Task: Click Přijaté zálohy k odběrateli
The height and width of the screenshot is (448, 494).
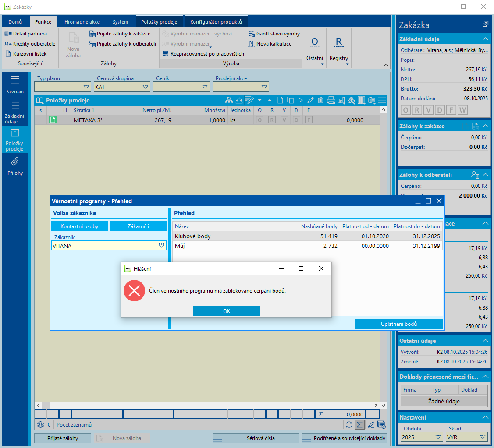Action: [123, 44]
